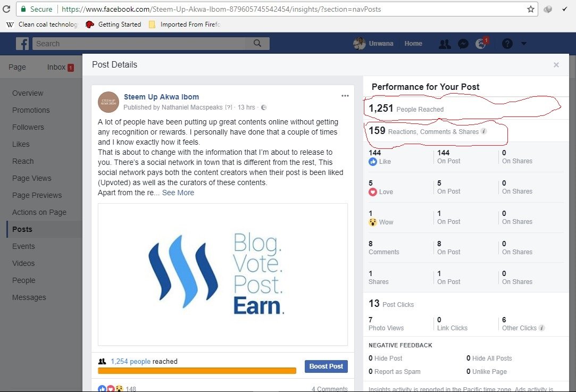
Task: Click See More to expand the post text
Action: click(x=178, y=193)
